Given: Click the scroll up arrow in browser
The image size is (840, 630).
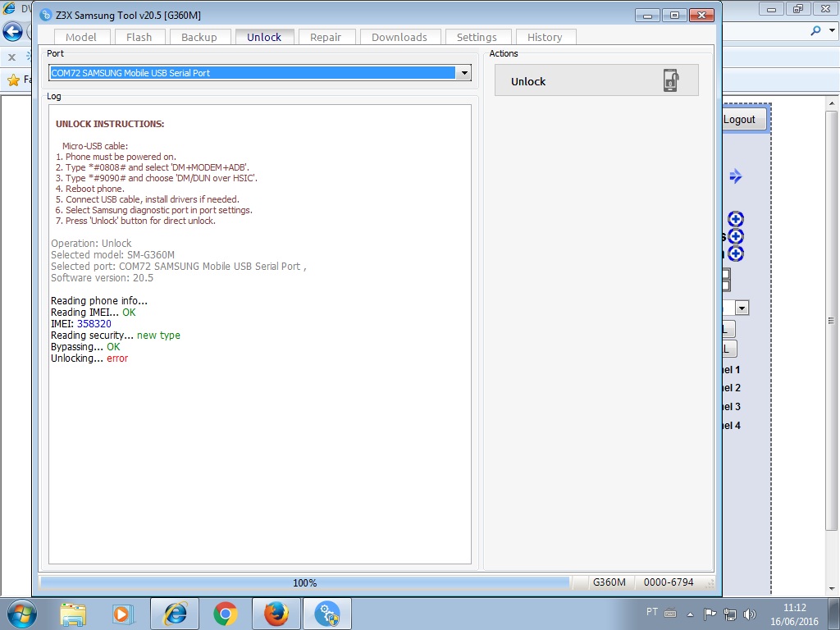Looking at the screenshot, I should coord(832,103).
